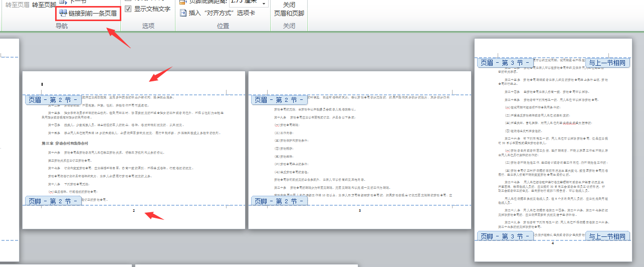Click the 选项 group label
This screenshot has height=267, width=644.
pos(148,26)
